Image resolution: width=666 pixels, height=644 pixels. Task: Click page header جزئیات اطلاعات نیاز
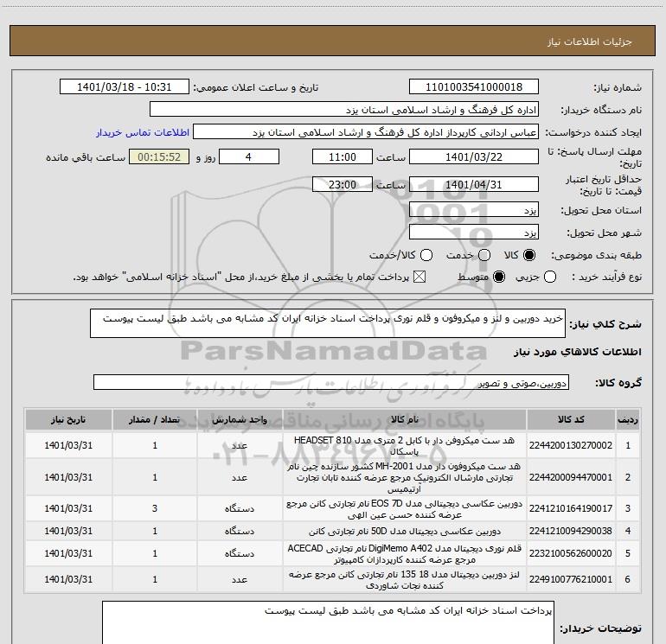[590, 41]
